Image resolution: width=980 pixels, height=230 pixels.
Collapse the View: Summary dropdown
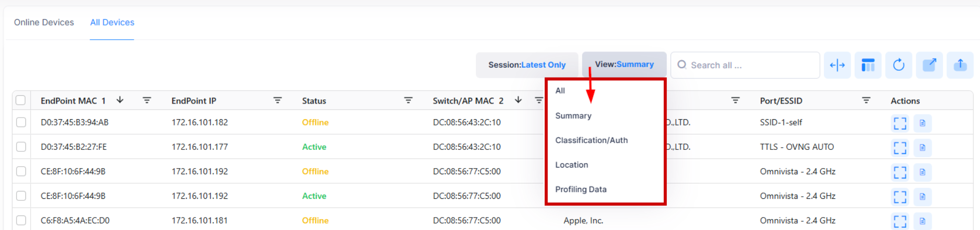tap(624, 65)
